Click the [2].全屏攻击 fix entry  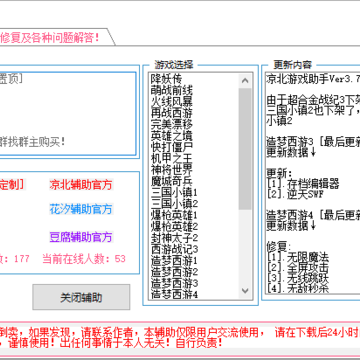click(x=297, y=268)
